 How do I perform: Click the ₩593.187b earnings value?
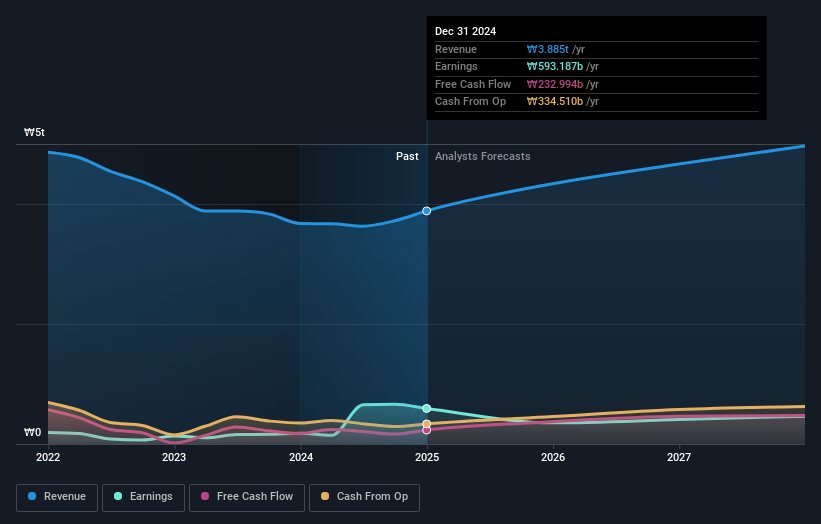(x=555, y=66)
